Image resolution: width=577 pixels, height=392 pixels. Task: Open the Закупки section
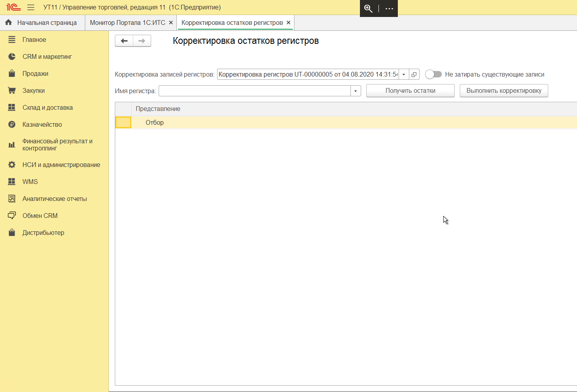tap(34, 90)
